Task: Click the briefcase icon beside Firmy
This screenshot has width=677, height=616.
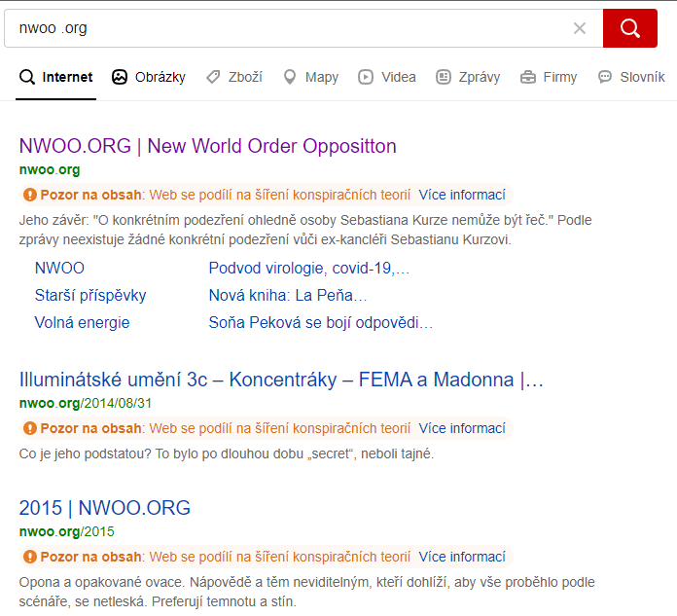Action: (527, 77)
